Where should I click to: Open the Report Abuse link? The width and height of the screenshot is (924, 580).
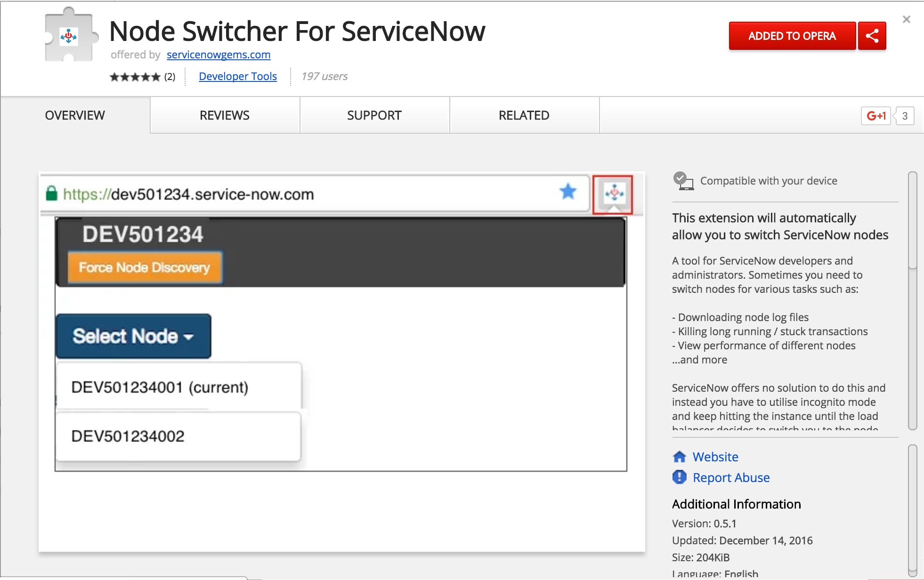[731, 477]
